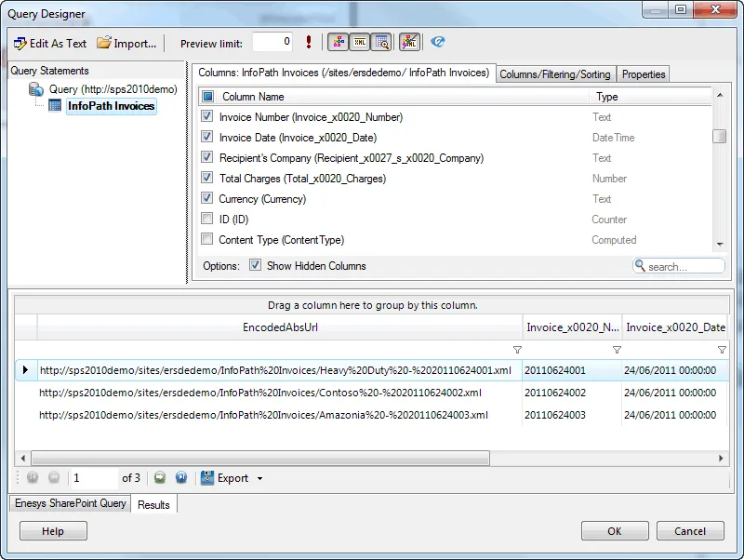Viewport: 744px width, 560px height.
Task: Go to next results page
Action: point(160,478)
